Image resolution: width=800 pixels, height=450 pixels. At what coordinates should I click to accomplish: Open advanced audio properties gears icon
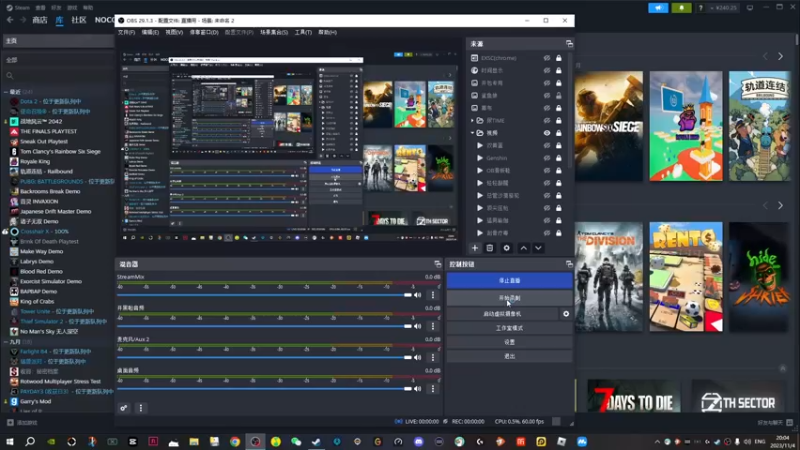coord(124,408)
